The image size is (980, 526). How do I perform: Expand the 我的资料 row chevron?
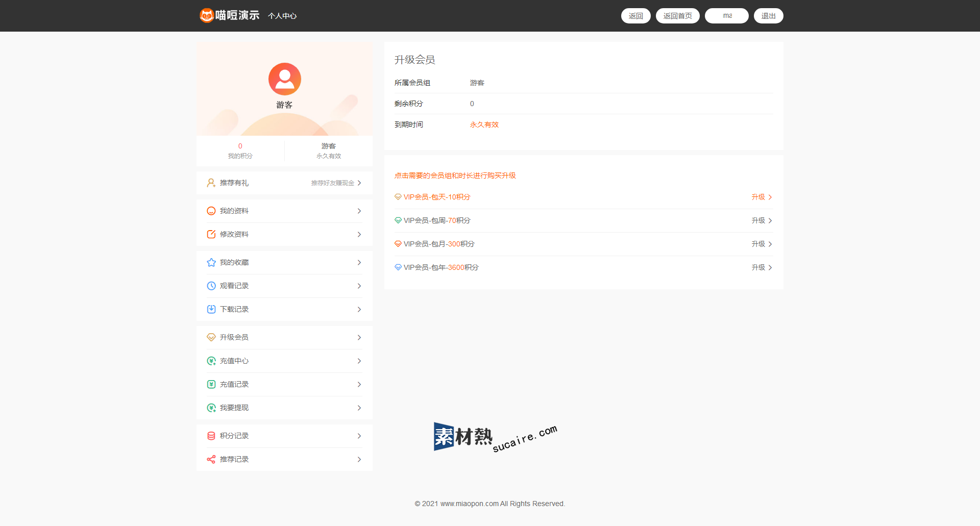[x=359, y=211]
